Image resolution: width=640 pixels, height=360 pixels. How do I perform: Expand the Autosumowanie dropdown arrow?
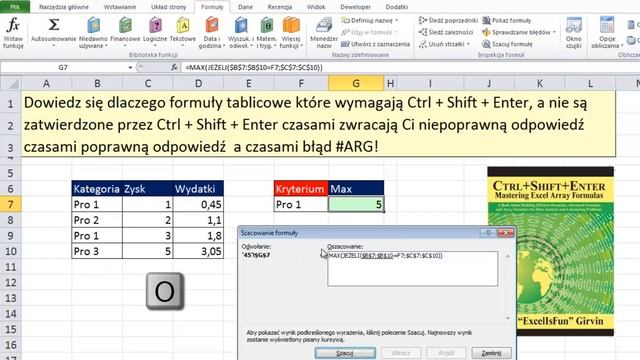click(53, 46)
